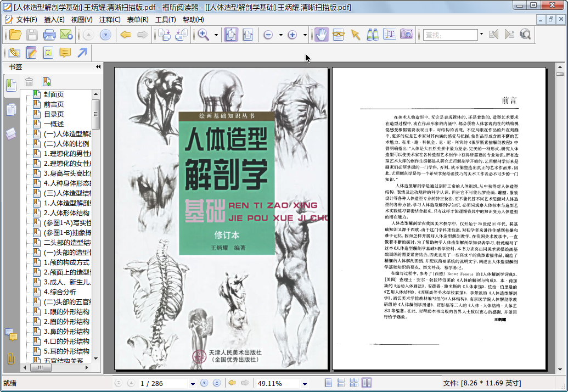Open zoom in dropdown arrow
This screenshot has width=568, height=392.
(305, 35)
